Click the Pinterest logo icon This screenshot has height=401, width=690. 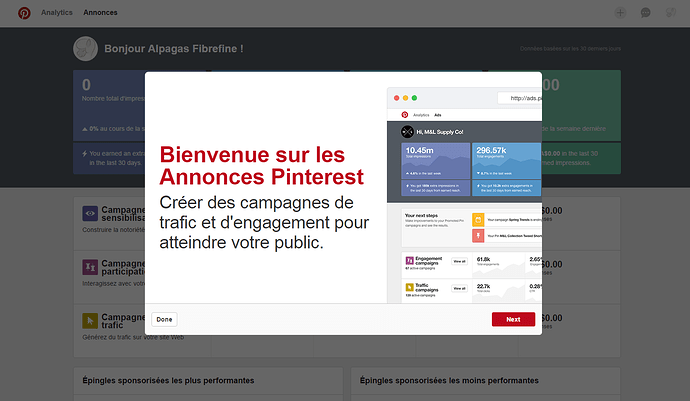point(24,13)
